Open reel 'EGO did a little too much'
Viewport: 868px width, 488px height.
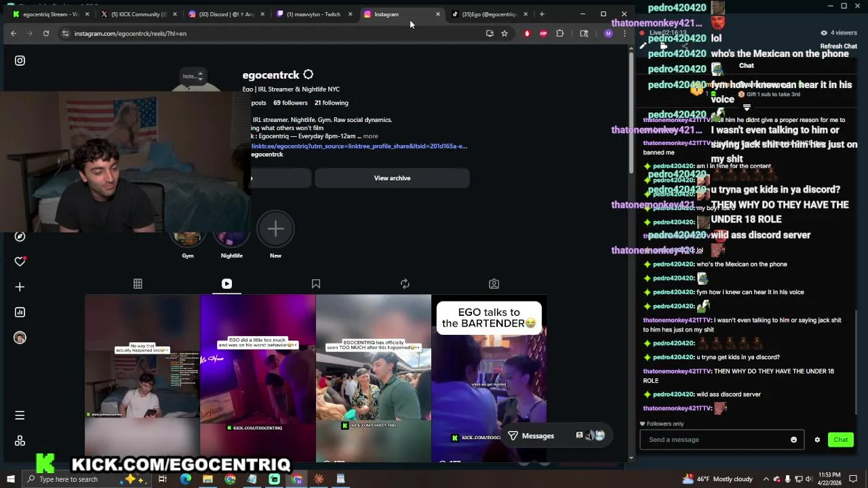258,378
